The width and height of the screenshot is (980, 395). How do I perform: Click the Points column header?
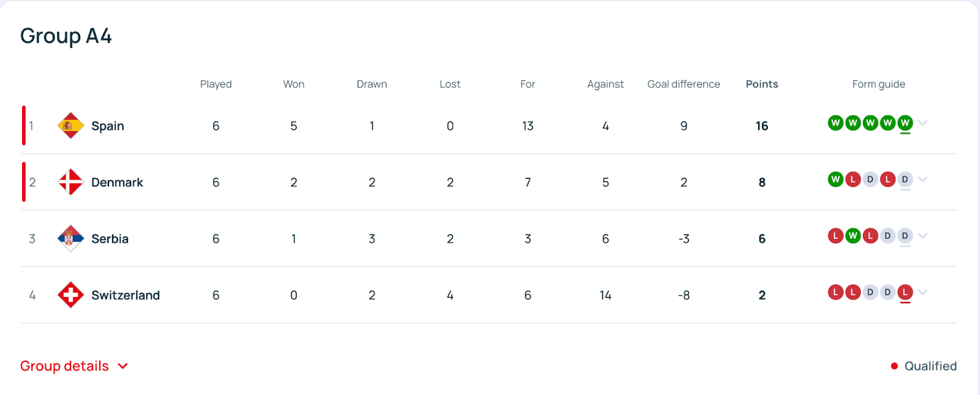point(762,84)
